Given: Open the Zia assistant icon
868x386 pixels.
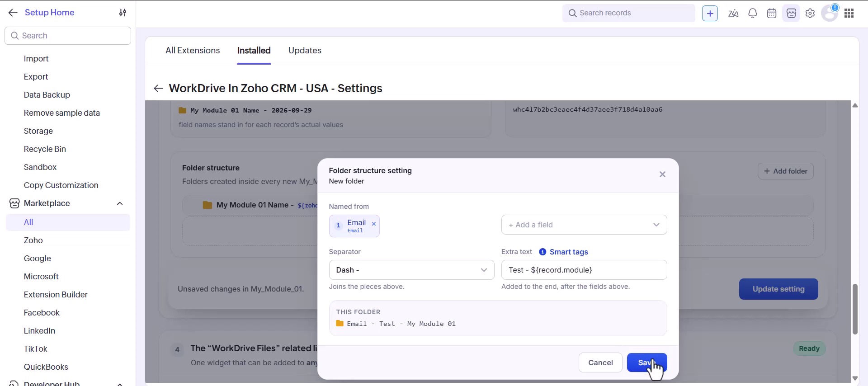Looking at the screenshot, I should point(733,14).
